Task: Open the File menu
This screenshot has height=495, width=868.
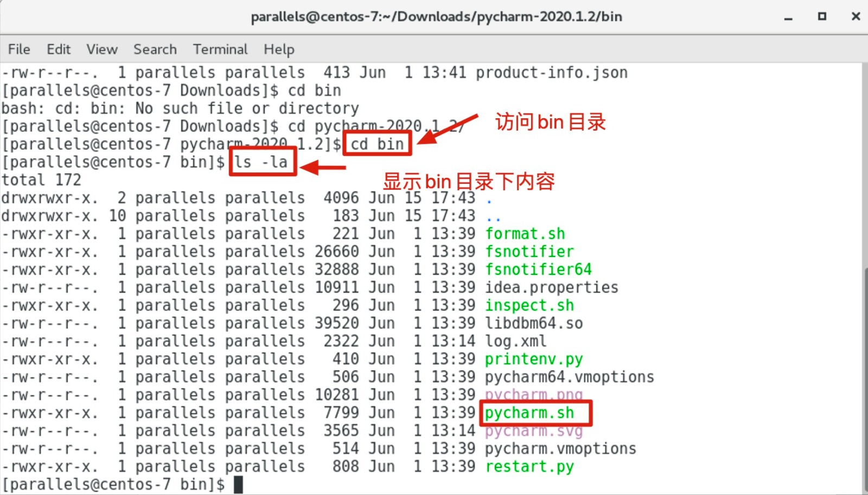Action: 19,49
